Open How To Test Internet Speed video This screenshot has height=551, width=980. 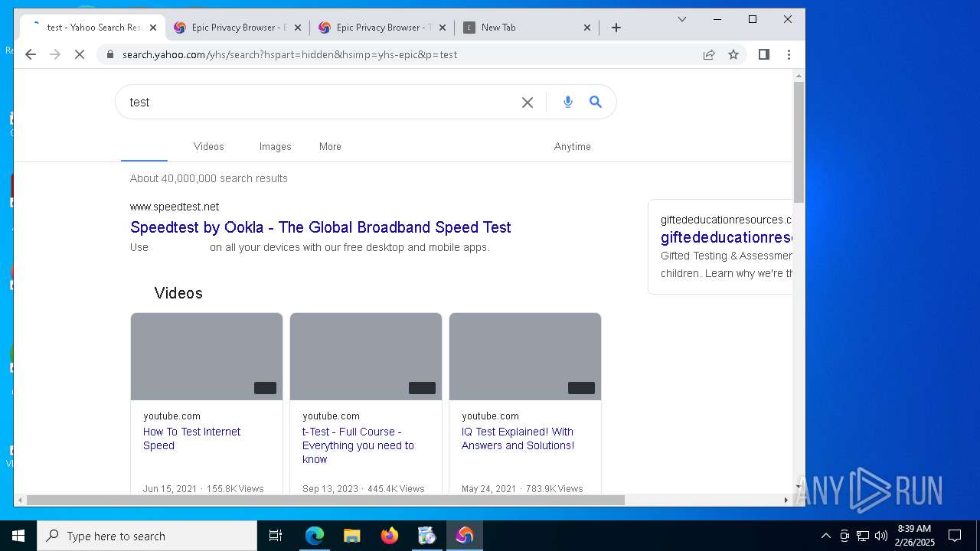[x=191, y=439]
